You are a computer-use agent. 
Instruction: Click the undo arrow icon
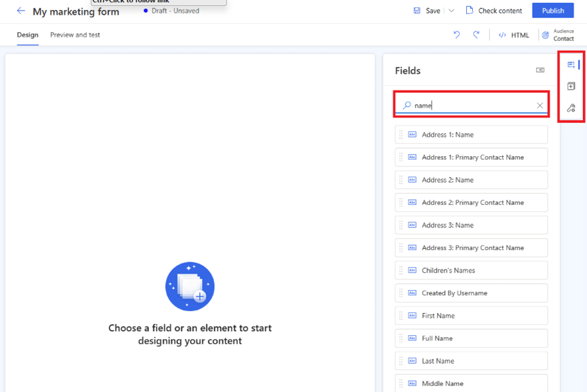coord(457,35)
